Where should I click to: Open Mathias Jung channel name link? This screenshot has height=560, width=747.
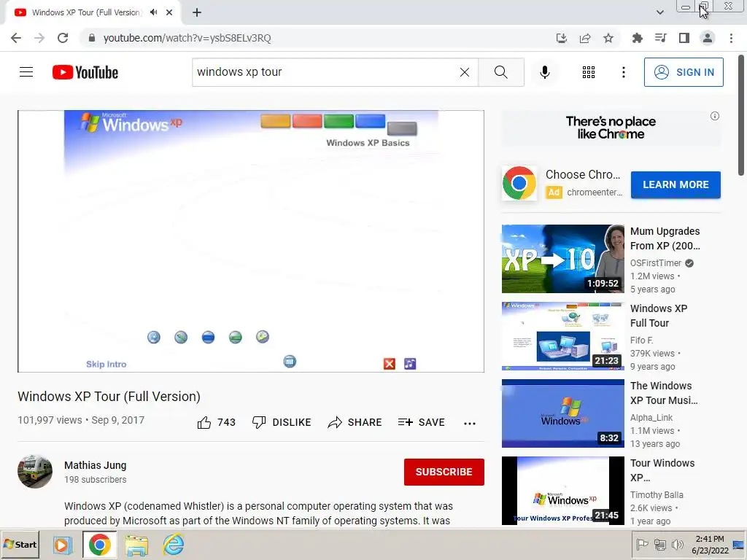coord(96,465)
